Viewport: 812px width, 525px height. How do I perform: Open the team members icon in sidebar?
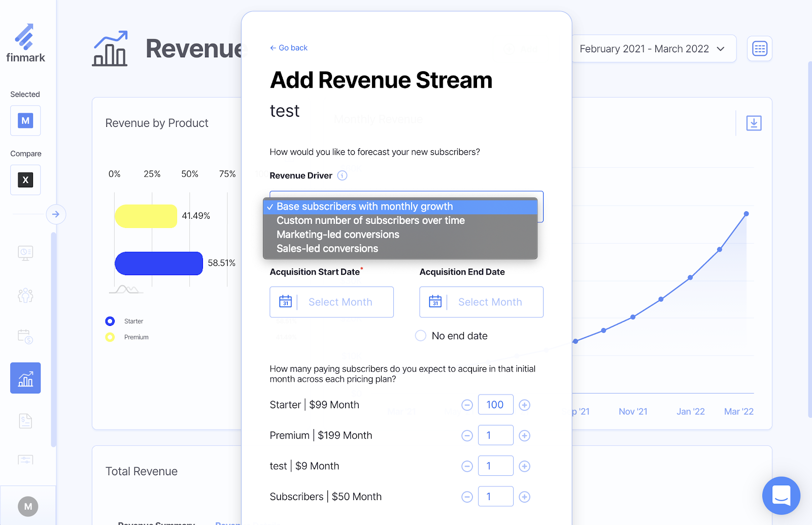pos(25,295)
